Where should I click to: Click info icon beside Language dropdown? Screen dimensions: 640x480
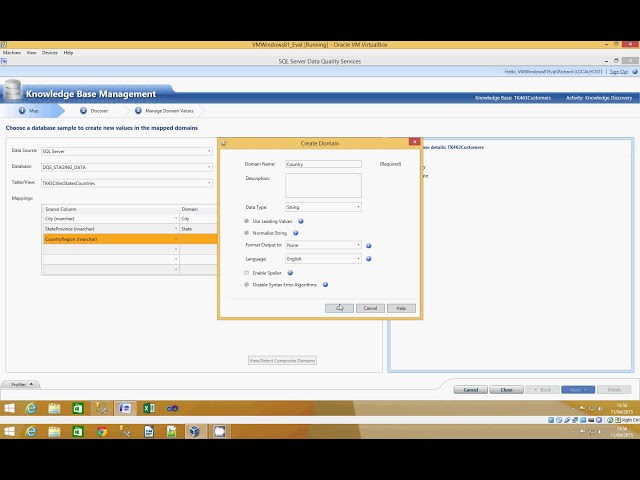tap(369, 259)
